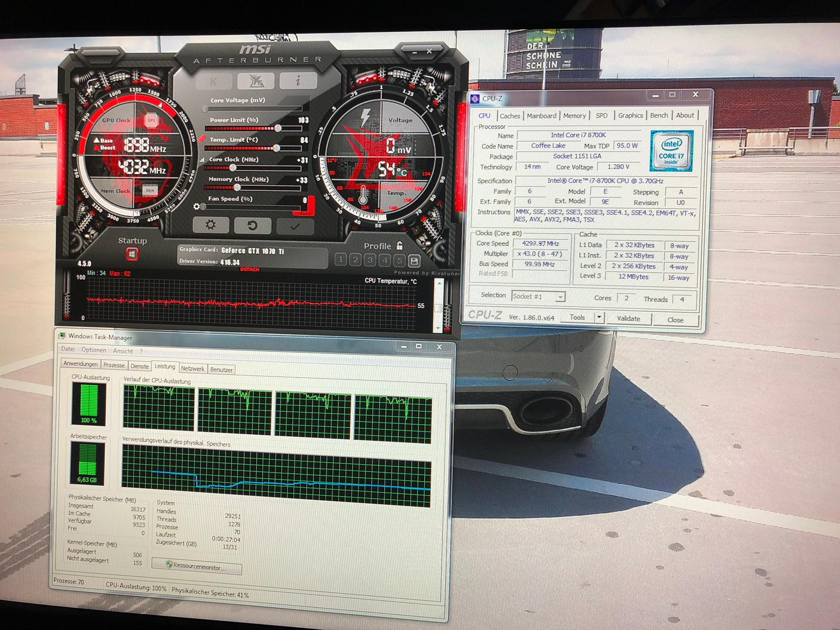840x630 pixels.
Task: Click Afterburner version 4.5.0 text
Action: (x=84, y=264)
